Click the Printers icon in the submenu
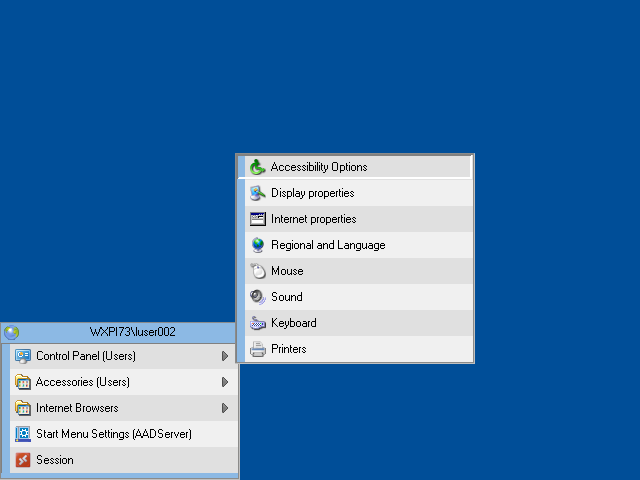 tap(257, 349)
